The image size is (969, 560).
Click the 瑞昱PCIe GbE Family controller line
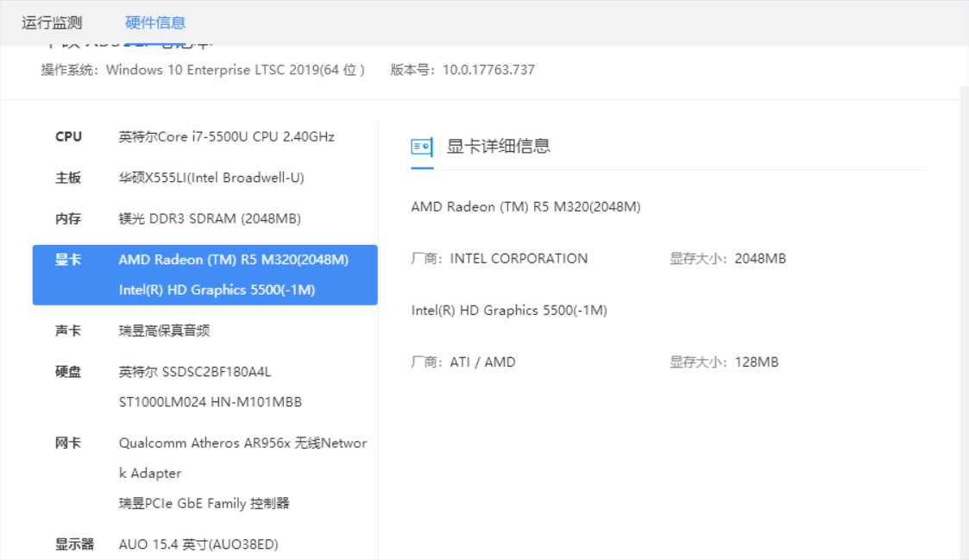(x=204, y=503)
